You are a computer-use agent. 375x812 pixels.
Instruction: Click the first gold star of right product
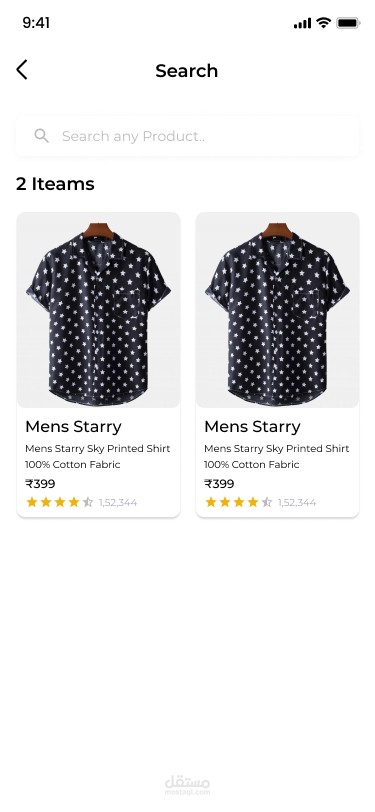pos(211,502)
